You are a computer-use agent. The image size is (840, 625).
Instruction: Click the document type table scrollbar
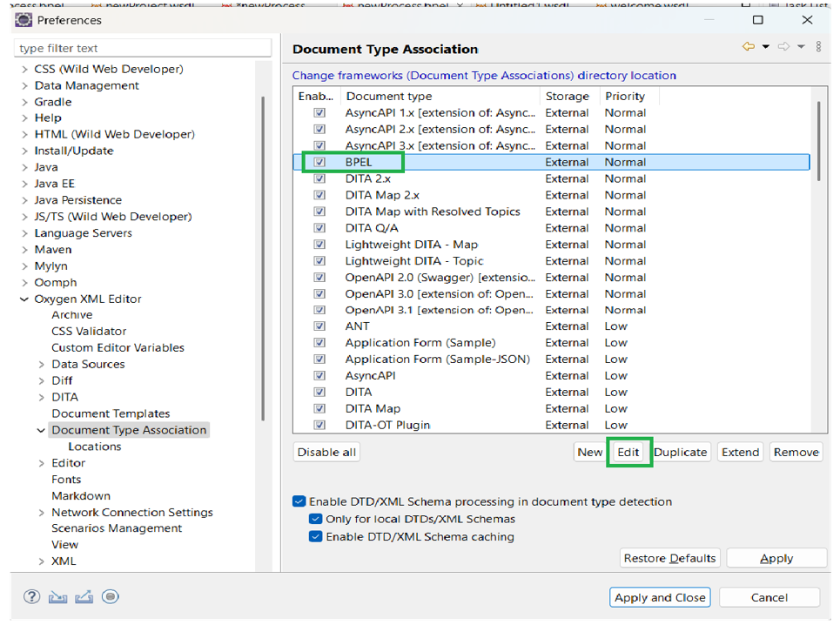(x=818, y=141)
